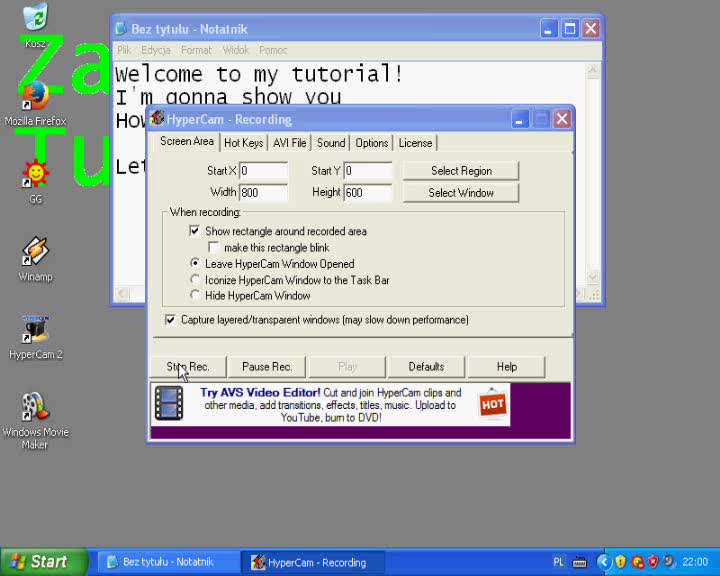Launch Winamp desktop shortcut
The width and height of the screenshot is (720, 576).
point(35,251)
